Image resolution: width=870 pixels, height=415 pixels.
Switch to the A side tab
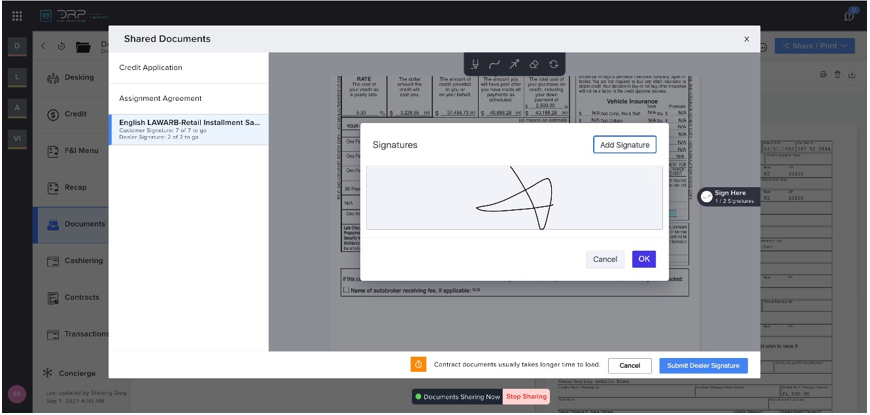(x=17, y=108)
